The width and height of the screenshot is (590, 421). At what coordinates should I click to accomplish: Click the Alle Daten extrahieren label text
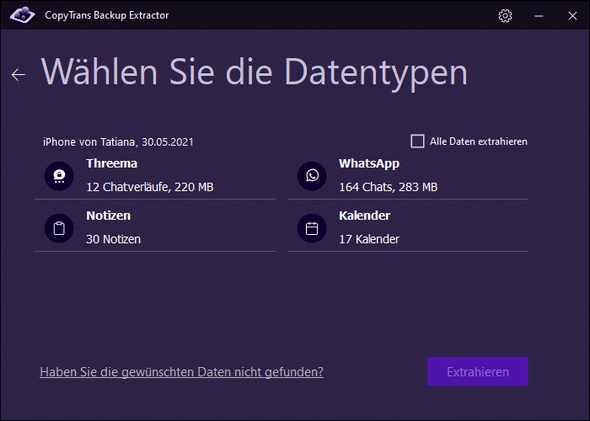coord(479,141)
